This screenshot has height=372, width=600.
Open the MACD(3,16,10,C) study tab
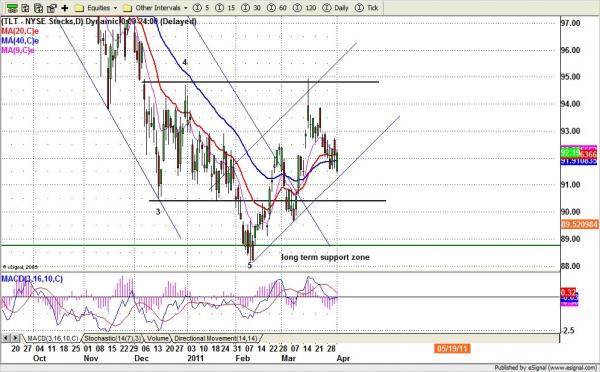(52, 338)
